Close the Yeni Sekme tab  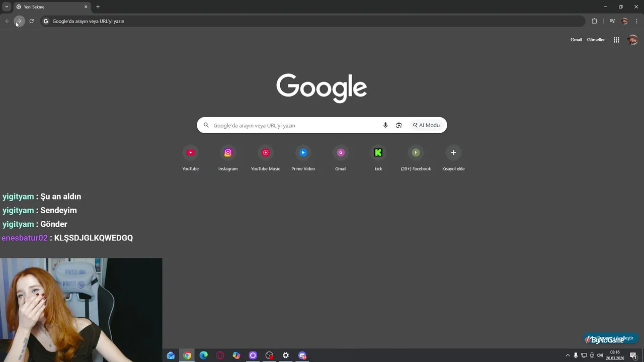coord(86,7)
